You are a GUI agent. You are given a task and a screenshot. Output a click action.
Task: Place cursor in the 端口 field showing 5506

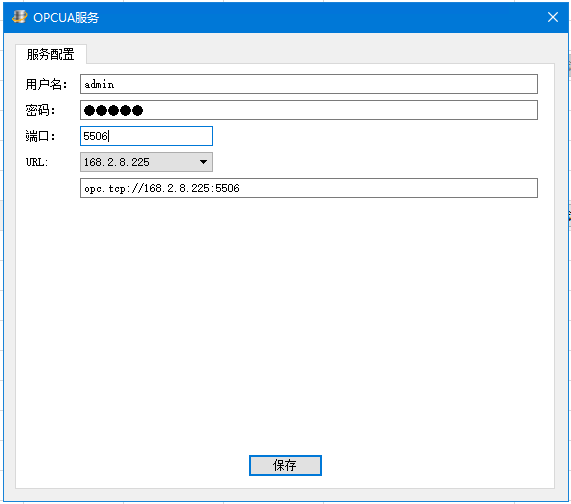(x=146, y=136)
